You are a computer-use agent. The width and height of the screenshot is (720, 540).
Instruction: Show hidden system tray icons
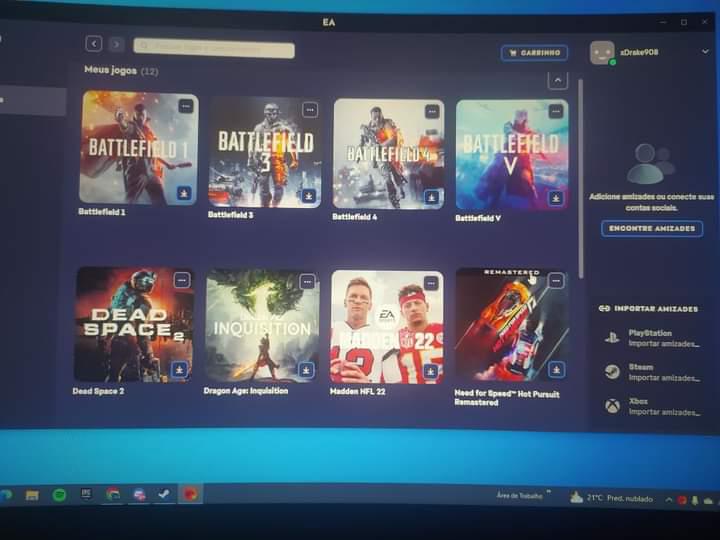669,500
